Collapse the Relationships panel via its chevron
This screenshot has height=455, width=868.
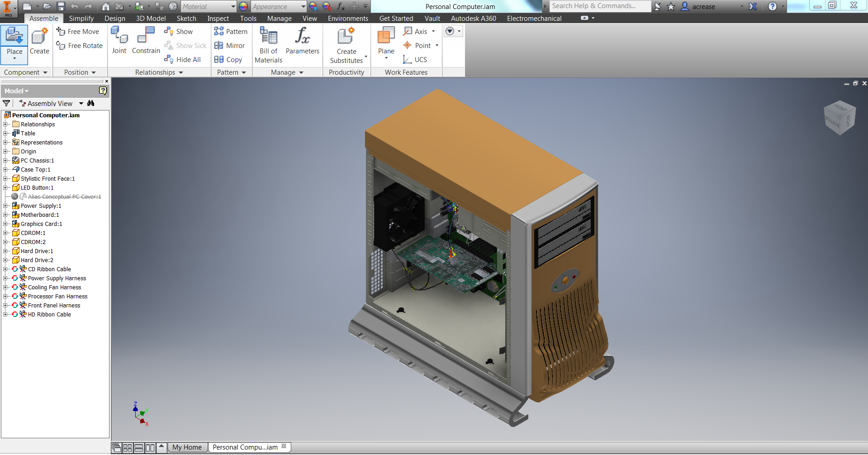pos(180,72)
